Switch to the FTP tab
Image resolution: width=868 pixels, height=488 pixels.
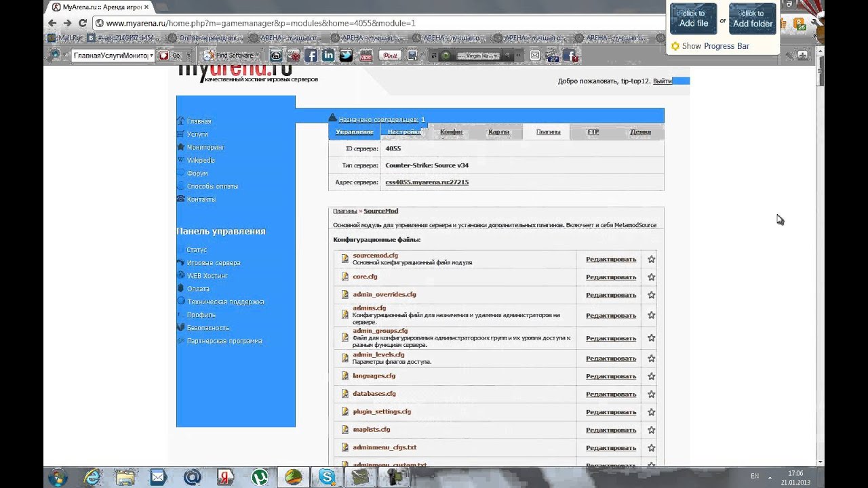pyautogui.click(x=593, y=132)
